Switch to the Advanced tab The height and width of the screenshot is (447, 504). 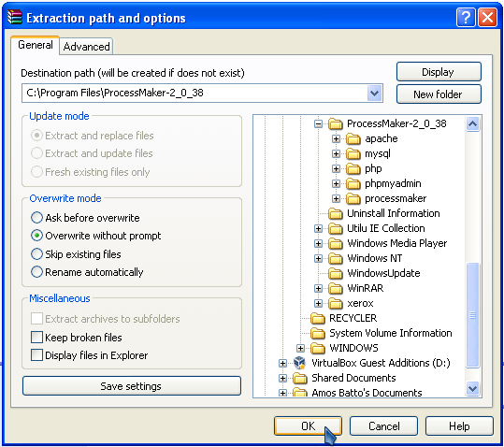(x=86, y=46)
